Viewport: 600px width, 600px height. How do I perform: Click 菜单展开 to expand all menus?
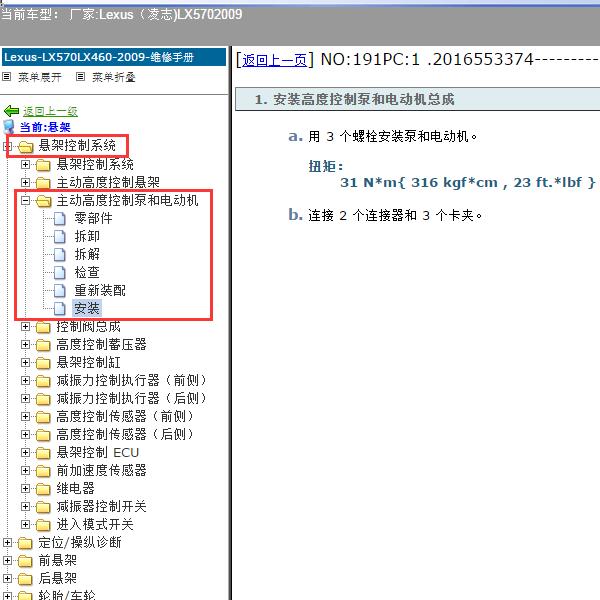(x=39, y=77)
